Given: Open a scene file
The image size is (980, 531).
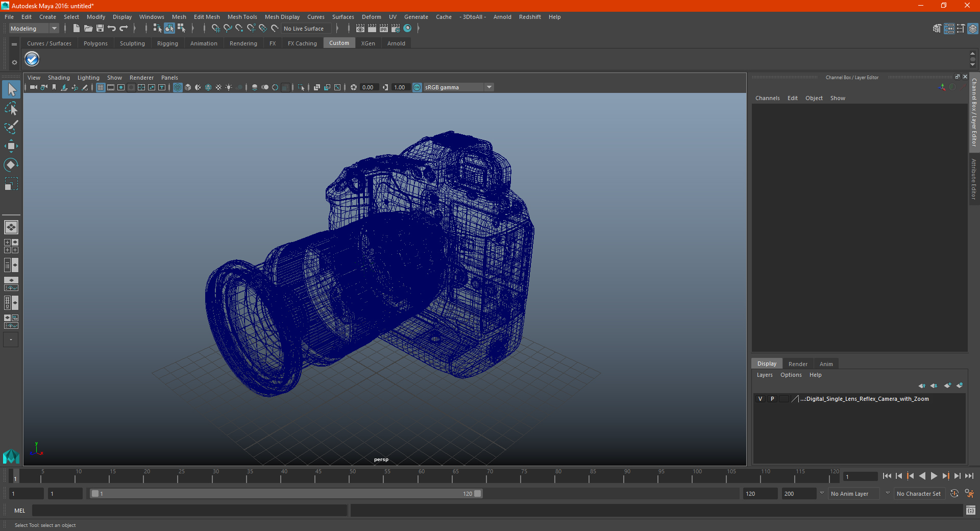Looking at the screenshot, I should click(88, 29).
